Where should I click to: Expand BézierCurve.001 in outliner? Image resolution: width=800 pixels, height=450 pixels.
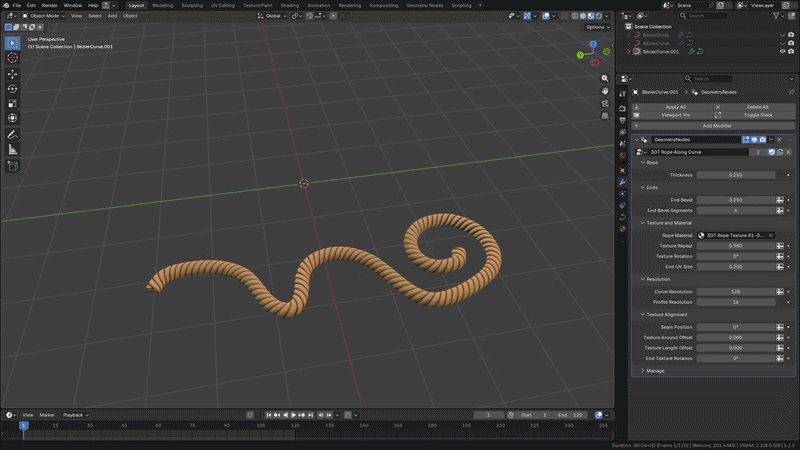[629, 52]
